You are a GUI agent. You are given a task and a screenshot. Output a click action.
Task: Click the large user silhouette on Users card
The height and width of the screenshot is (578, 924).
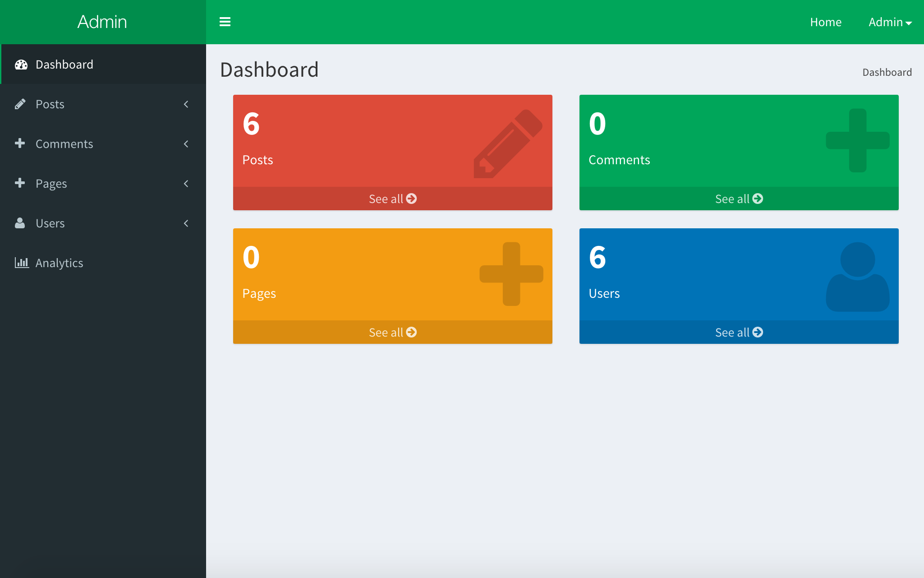857,277
